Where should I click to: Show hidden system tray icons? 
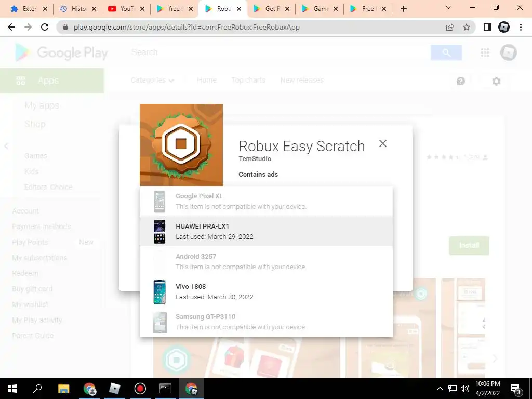point(440,389)
